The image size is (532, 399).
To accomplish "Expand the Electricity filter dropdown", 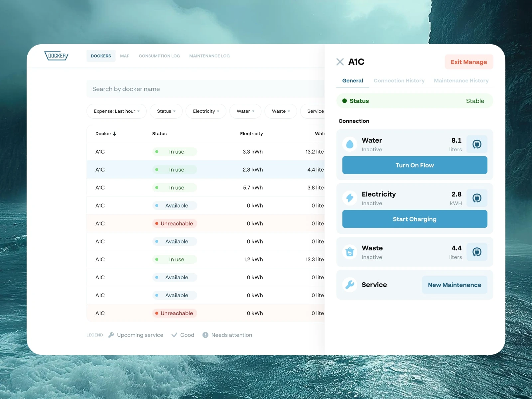I will coord(206,111).
